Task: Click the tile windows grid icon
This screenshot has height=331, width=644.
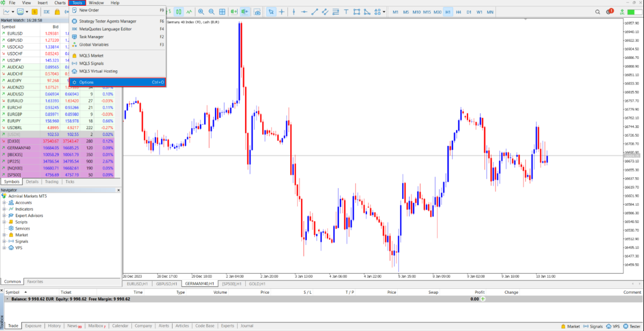Action: point(222,12)
